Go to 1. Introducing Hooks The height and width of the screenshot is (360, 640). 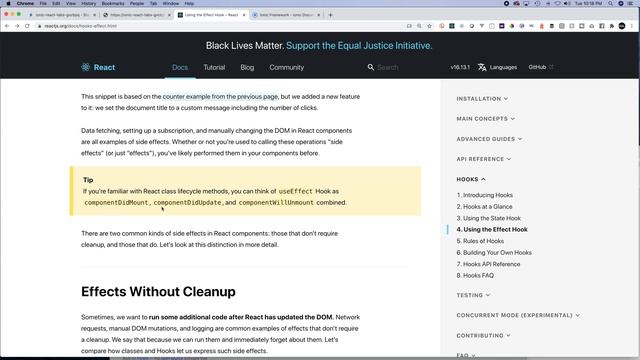[484, 195]
